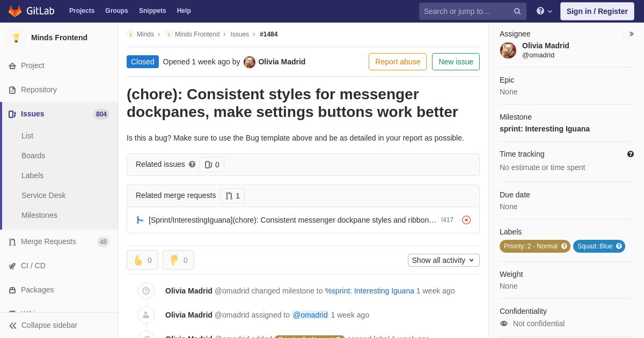This screenshot has width=644, height=338.
Task: Click the Search or jump to field
Action: tap(473, 11)
